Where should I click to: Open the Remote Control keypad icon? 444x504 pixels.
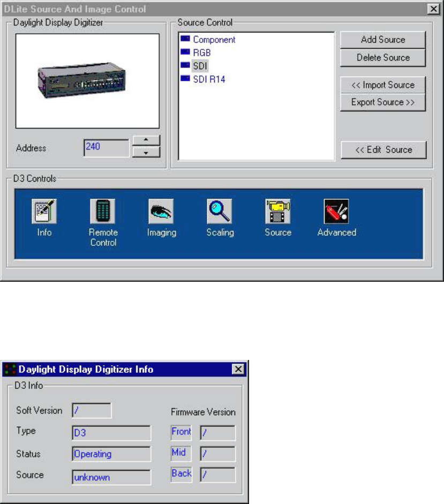[102, 211]
